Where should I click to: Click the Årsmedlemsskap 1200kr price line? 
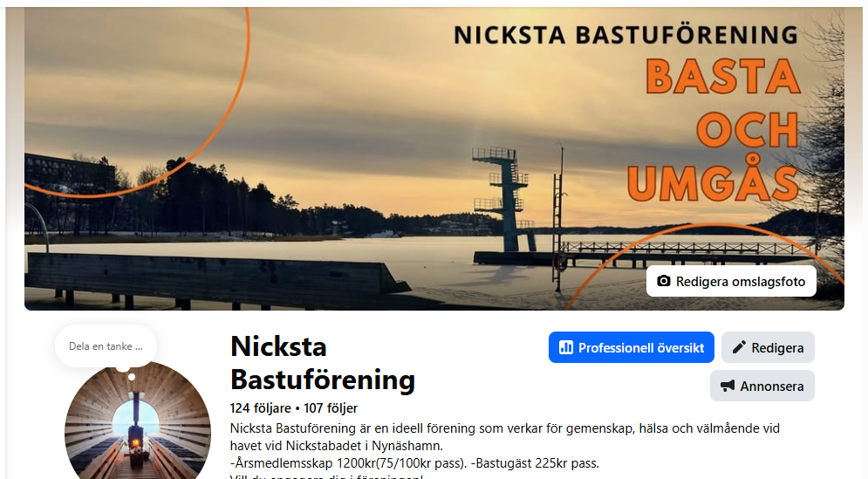[x=414, y=463]
